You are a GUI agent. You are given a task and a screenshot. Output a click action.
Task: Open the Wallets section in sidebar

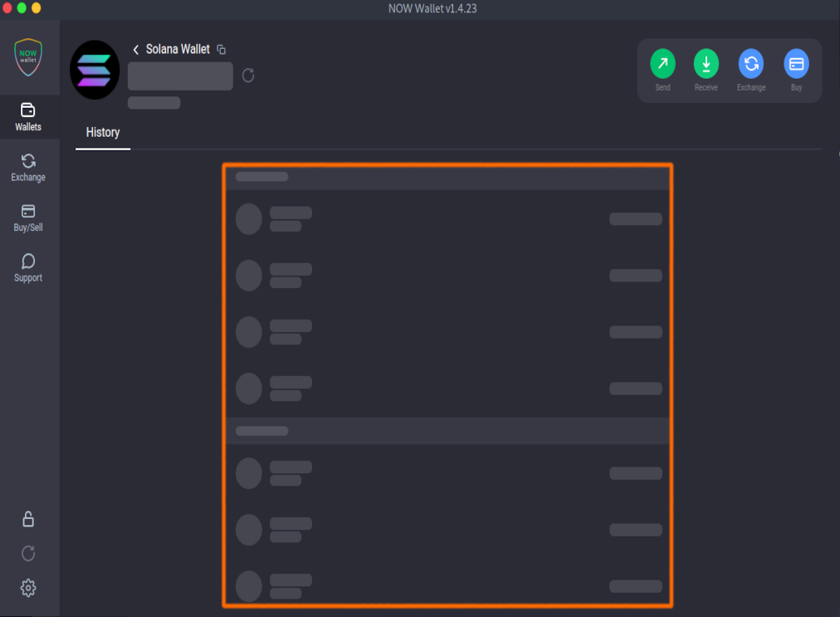[28, 117]
